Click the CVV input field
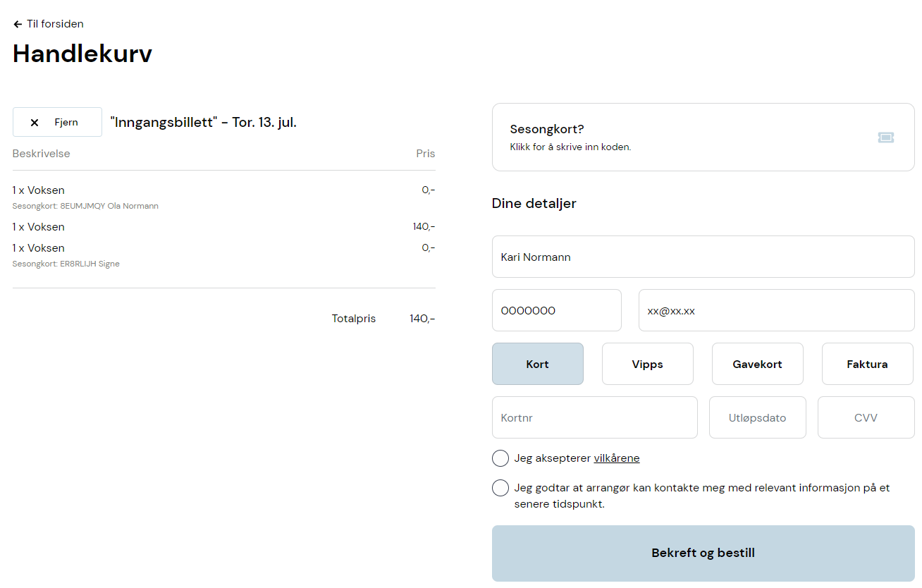Image resolution: width=922 pixels, height=588 pixels. point(866,417)
